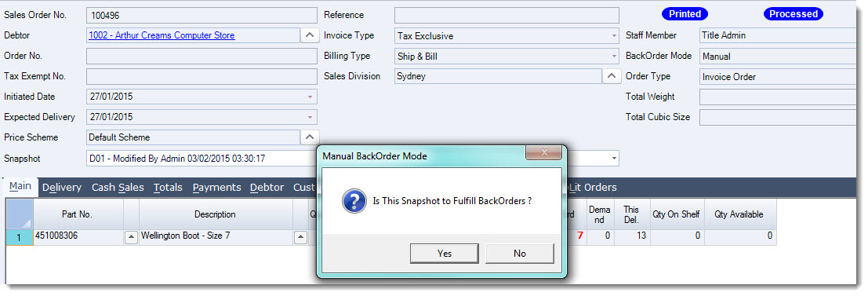Viewport: 868px width, 296px height.
Task: Close the Manual BackOrder Mode dialog
Action: click(x=543, y=152)
